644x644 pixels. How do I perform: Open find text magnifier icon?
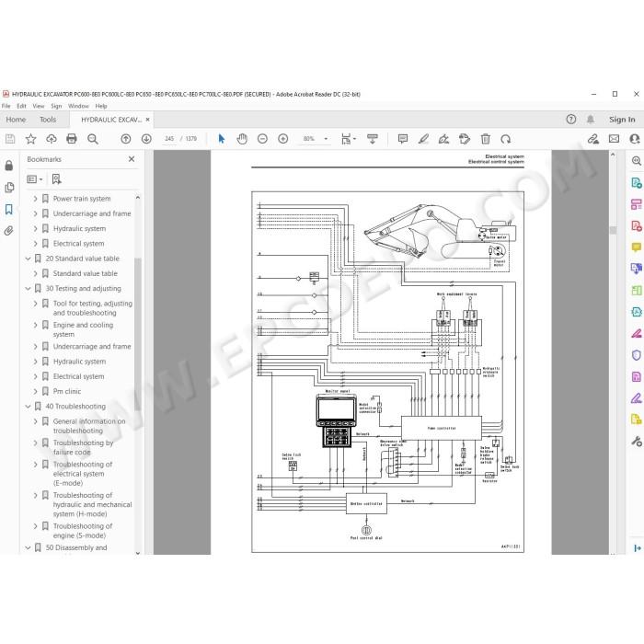[93, 139]
